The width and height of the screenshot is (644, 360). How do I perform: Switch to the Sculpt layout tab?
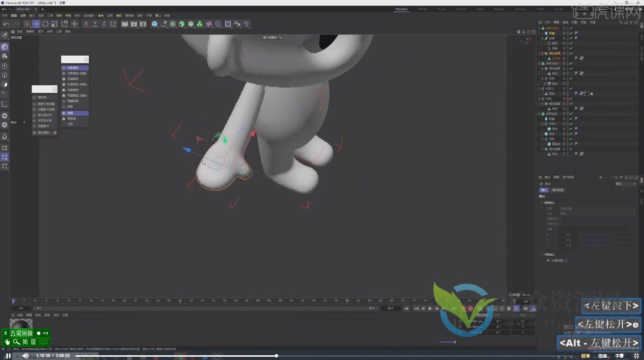(441, 9)
